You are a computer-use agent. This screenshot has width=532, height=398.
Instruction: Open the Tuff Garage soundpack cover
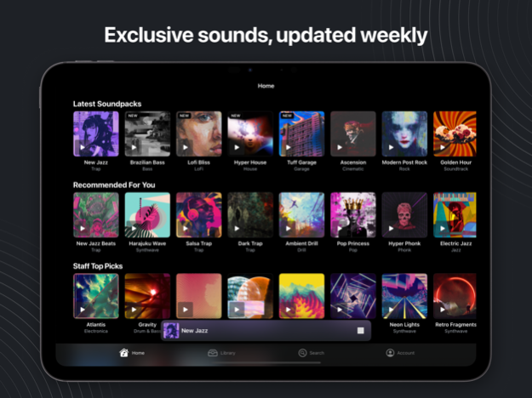coord(301,134)
